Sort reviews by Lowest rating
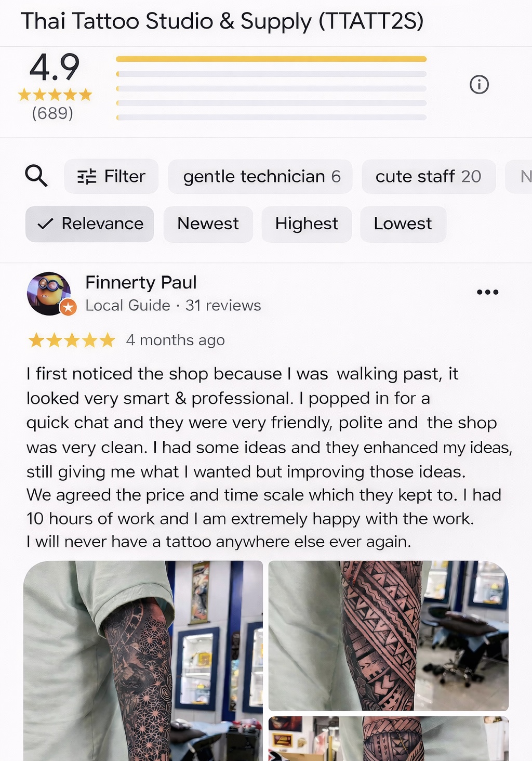 (x=403, y=224)
